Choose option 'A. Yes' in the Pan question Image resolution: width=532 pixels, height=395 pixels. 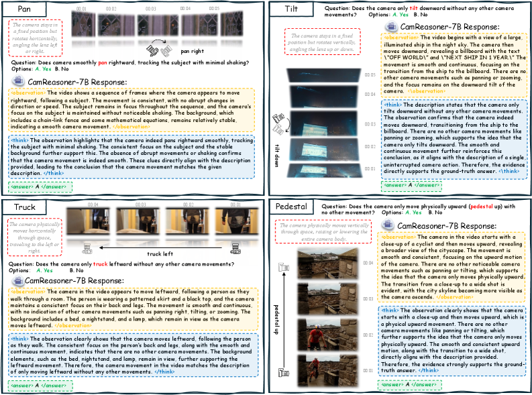(43, 69)
